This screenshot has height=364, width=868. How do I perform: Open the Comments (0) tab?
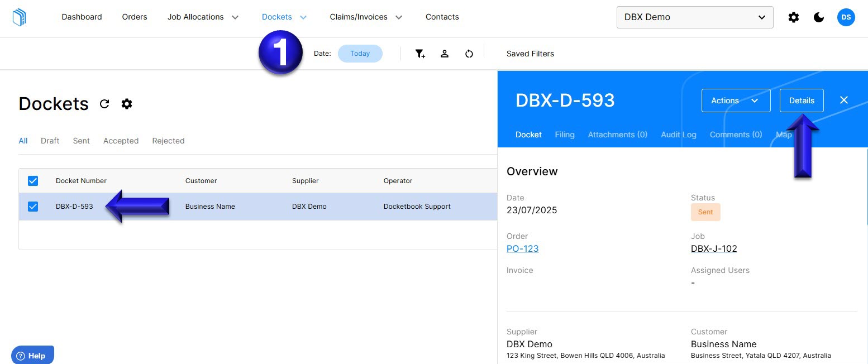tap(736, 135)
